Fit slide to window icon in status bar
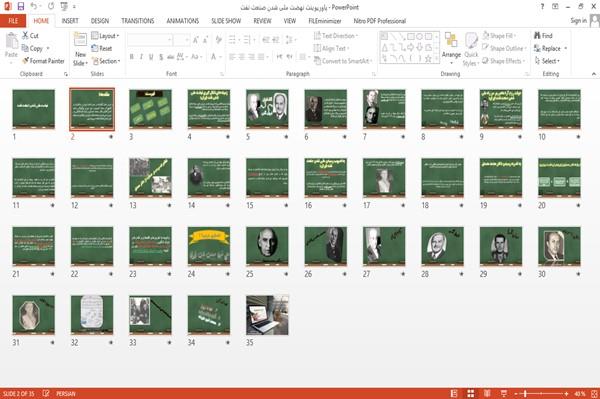Image resolution: width=600 pixels, height=399 pixels. 595,393
